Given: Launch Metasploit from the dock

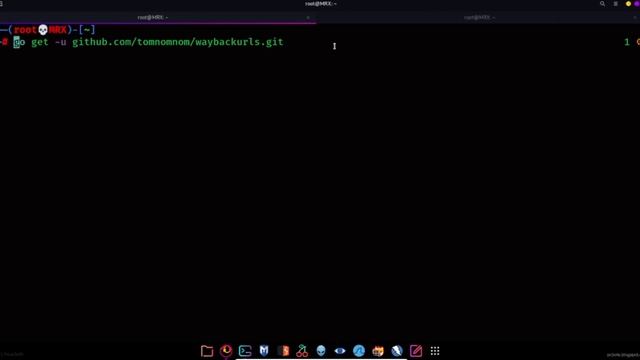Looking at the screenshot, I should pos(264,351).
